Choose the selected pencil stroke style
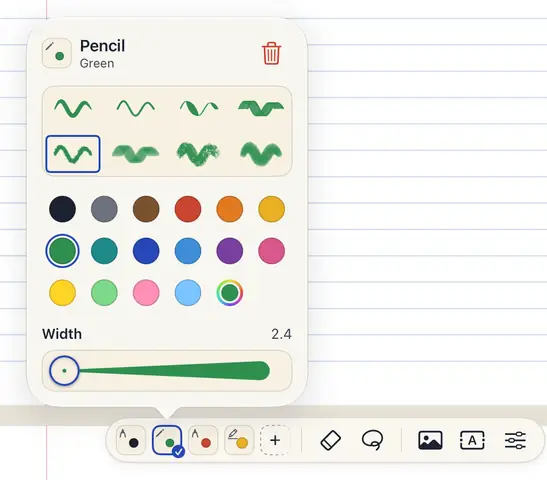 click(73, 154)
